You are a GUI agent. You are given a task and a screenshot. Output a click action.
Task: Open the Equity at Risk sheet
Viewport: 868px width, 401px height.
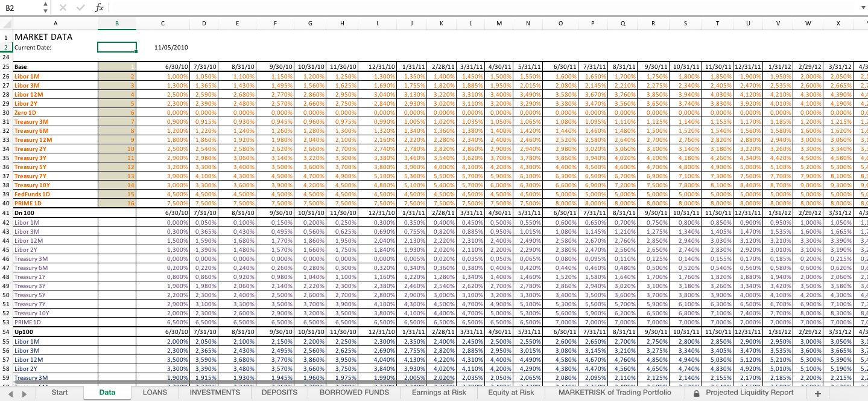click(x=510, y=391)
